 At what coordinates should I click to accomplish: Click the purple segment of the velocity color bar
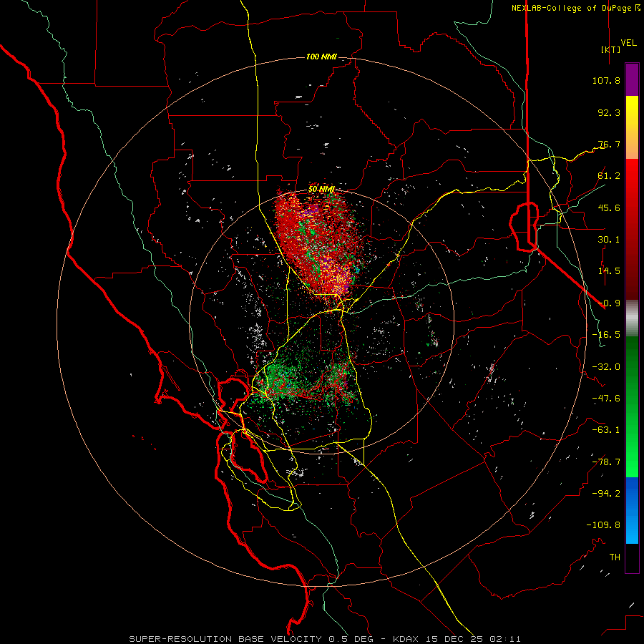coord(632,80)
